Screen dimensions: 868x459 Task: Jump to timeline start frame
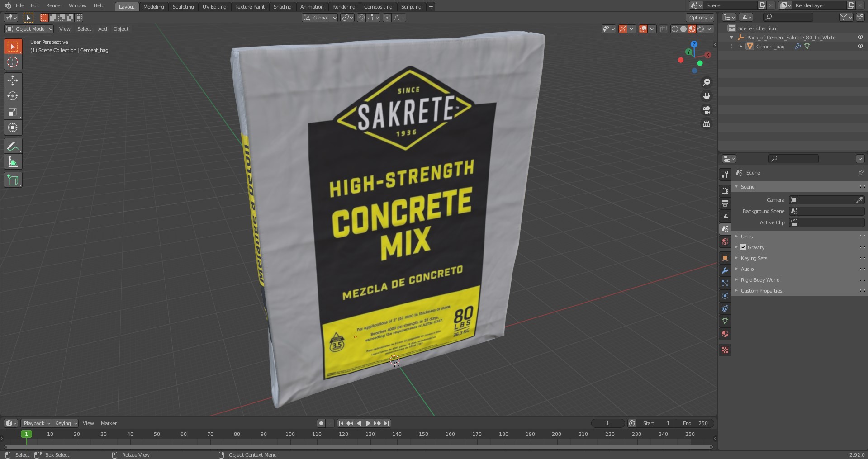click(x=341, y=423)
